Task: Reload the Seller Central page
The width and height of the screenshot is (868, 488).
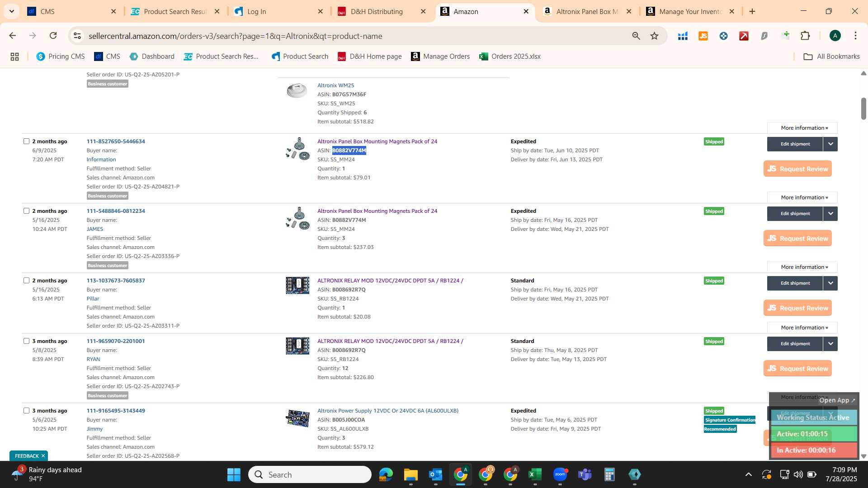Action: click(53, 36)
